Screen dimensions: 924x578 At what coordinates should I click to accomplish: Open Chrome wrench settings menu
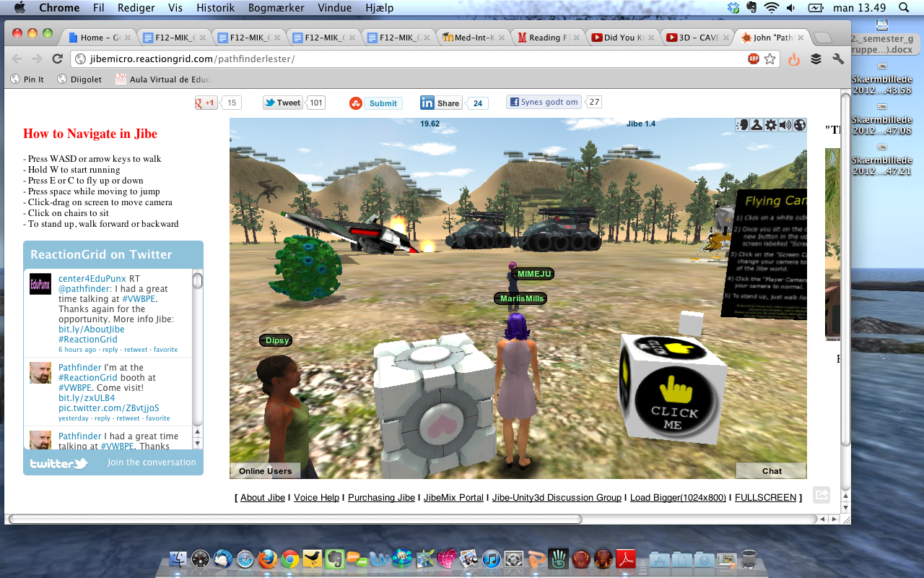click(x=838, y=59)
